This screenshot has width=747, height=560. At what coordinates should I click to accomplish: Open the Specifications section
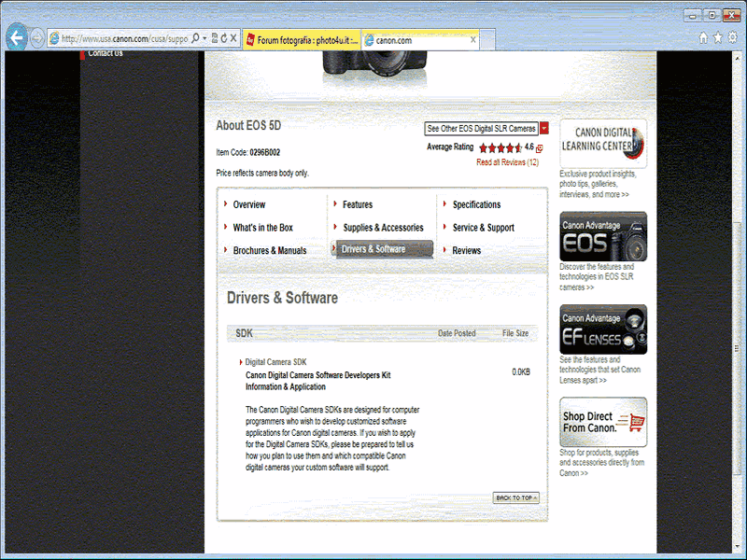[476, 204]
